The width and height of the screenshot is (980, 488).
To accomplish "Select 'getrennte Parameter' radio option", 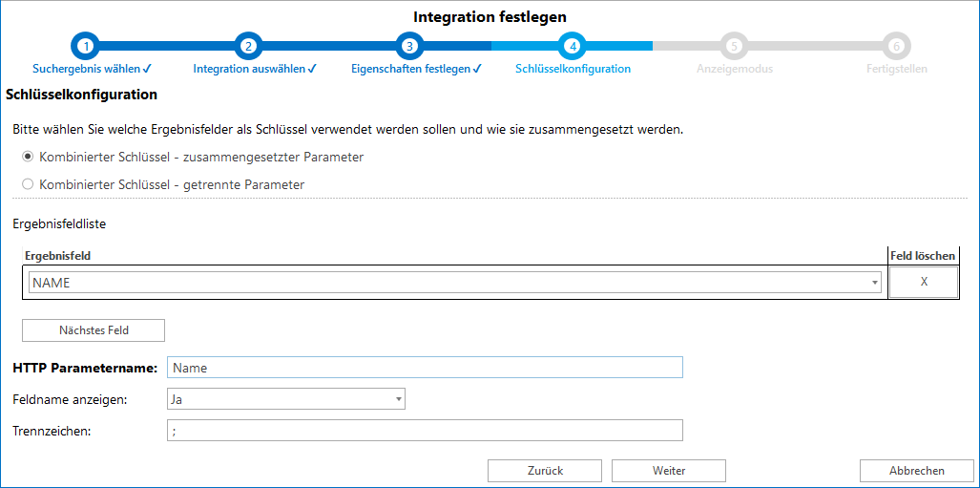I will tap(28, 184).
